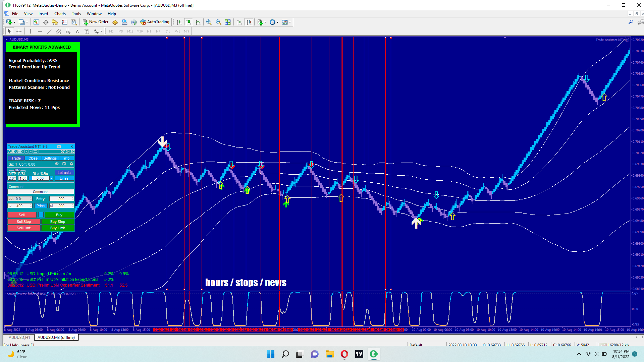
Task: Open the Charts menu
Action: coord(60,14)
